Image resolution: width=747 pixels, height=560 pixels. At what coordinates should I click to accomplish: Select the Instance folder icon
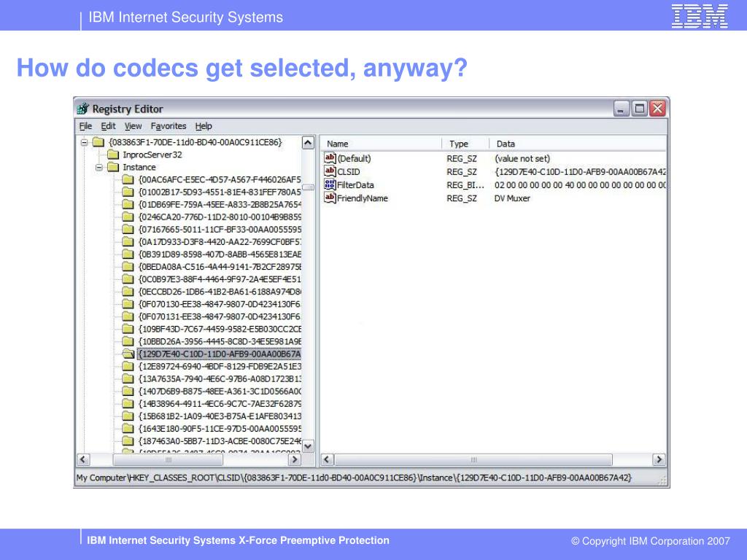click(113, 167)
